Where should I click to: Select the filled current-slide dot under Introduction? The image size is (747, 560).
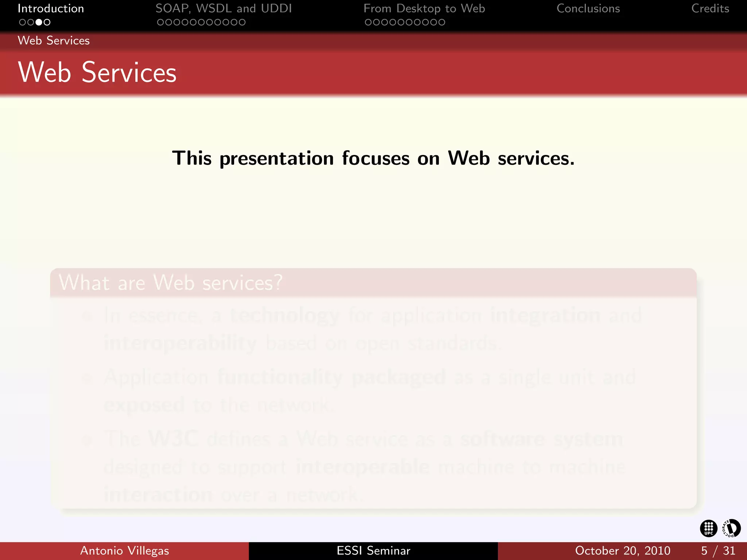pyautogui.click(x=39, y=22)
